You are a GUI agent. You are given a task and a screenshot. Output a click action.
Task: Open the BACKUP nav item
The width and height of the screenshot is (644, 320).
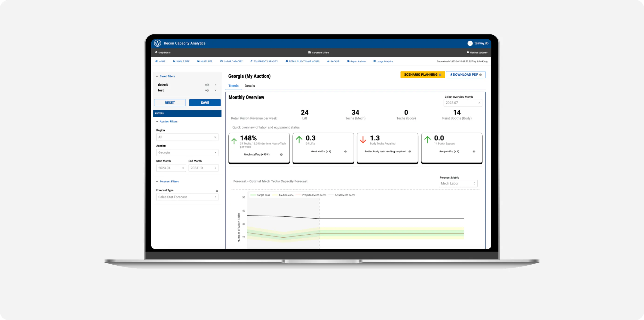click(333, 61)
